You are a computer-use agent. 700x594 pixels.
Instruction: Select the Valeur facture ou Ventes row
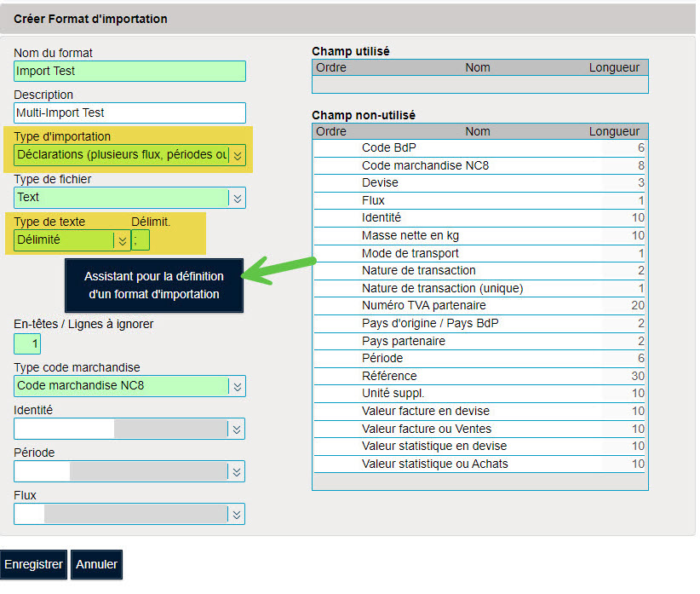pos(480,429)
